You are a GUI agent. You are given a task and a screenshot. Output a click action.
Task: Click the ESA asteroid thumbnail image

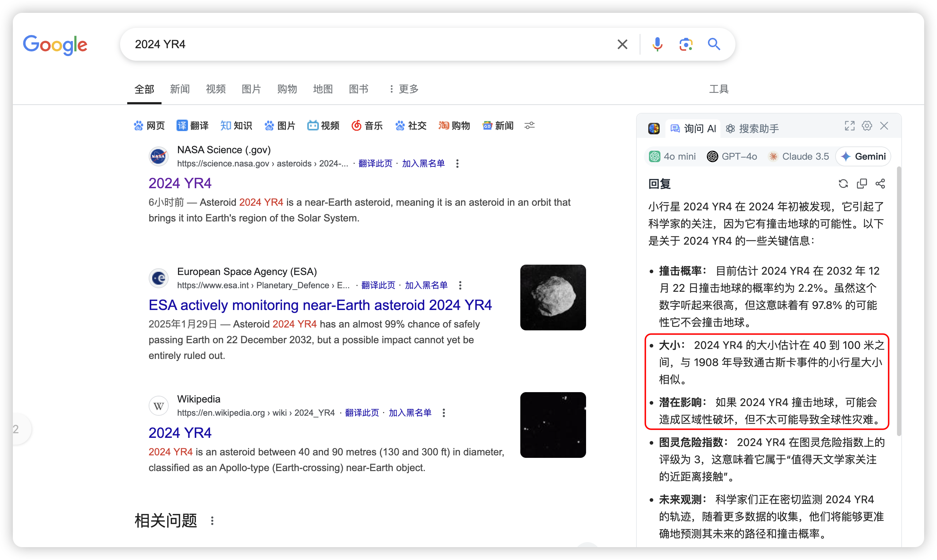coord(553,297)
